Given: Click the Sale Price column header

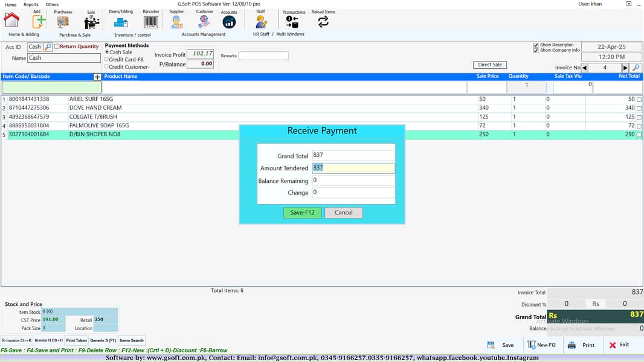Looking at the screenshot, I should [487, 76].
